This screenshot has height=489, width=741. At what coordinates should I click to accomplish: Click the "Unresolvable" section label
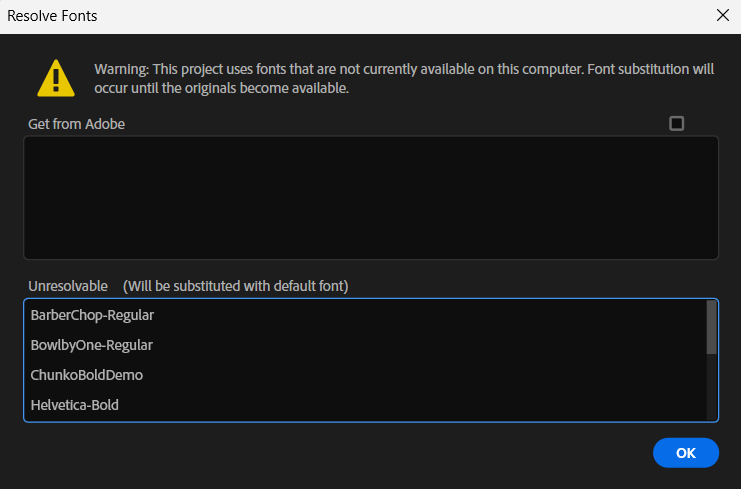coord(68,286)
